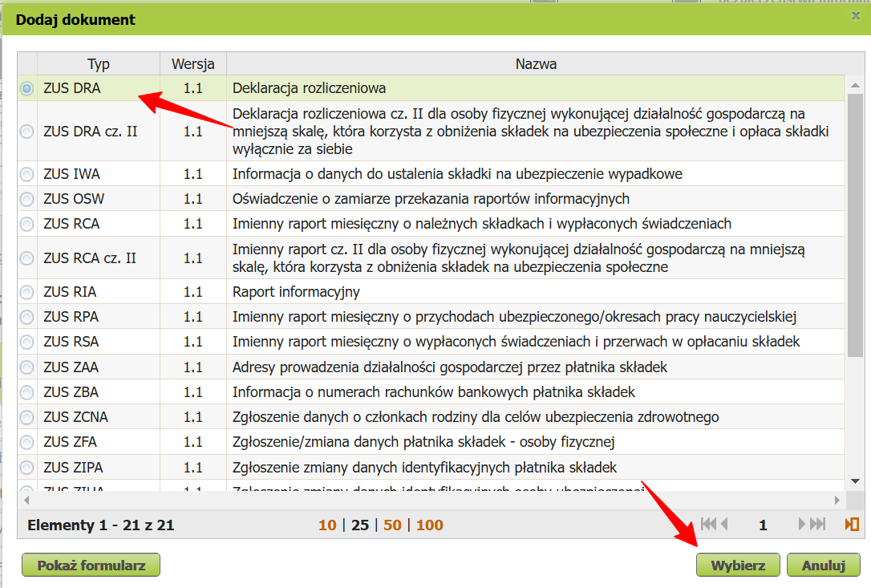
Task: Click the Anuluj button
Action: coord(823,566)
